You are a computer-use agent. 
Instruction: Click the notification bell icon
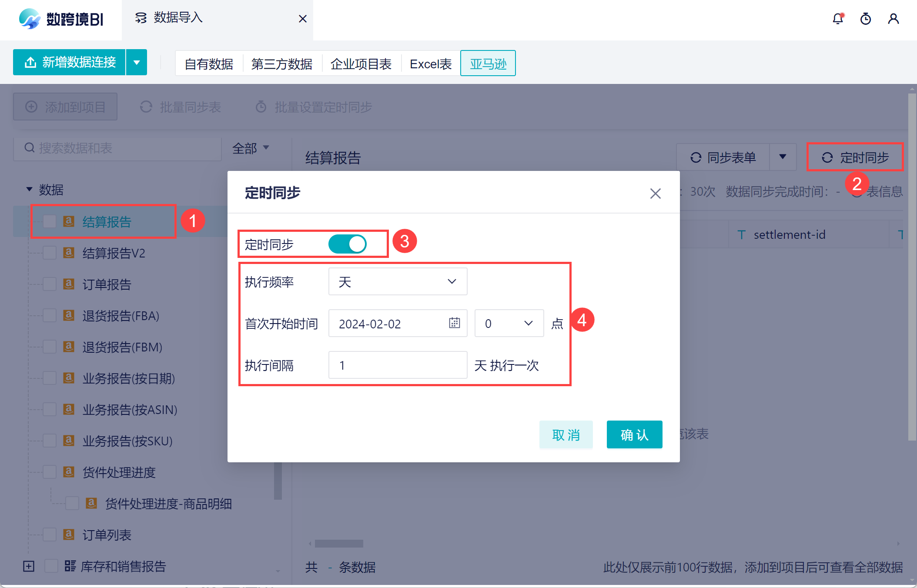tap(837, 19)
